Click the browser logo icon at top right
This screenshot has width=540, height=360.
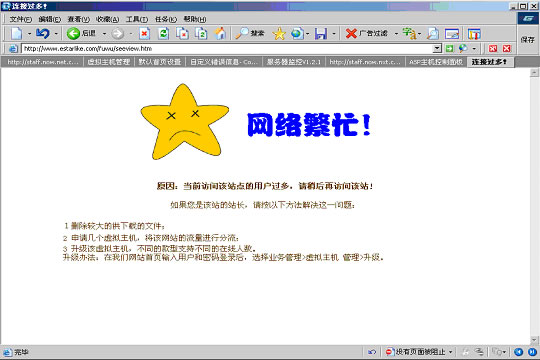528,19
